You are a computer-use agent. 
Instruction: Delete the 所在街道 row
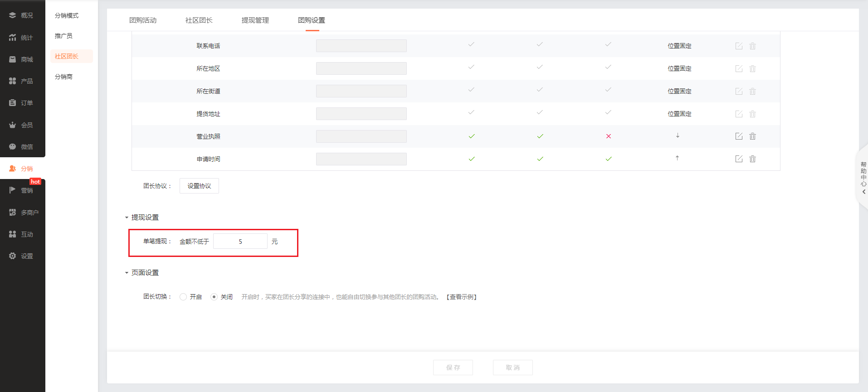(752, 91)
